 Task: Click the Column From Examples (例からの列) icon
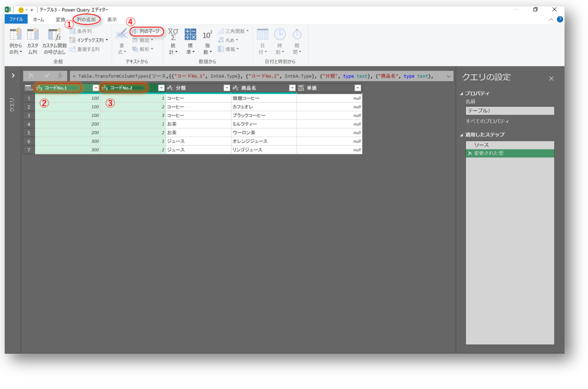tap(15, 34)
